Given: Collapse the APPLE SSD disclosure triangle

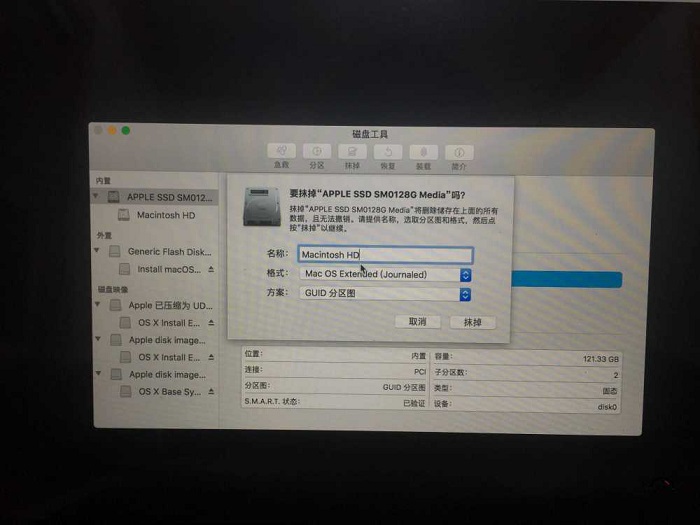Looking at the screenshot, I should click(x=96, y=196).
